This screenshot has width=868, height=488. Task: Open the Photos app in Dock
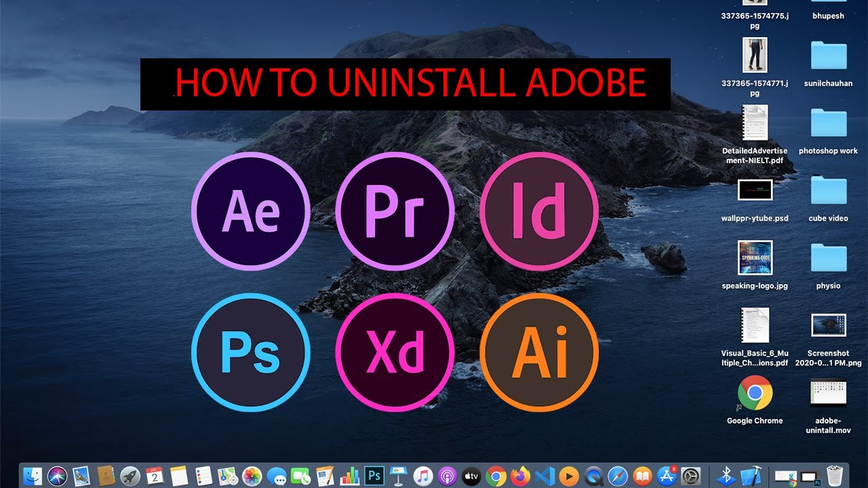point(252,476)
